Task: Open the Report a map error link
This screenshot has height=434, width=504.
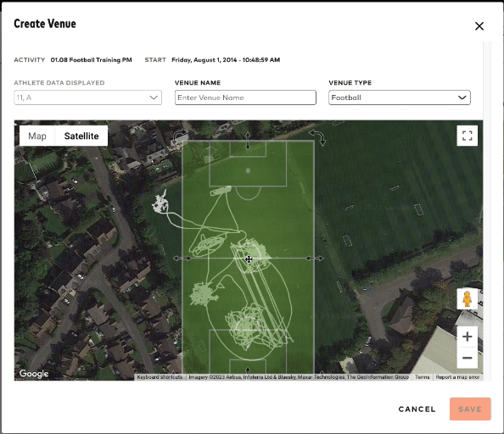Action: pyautogui.click(x=457, y=377)
